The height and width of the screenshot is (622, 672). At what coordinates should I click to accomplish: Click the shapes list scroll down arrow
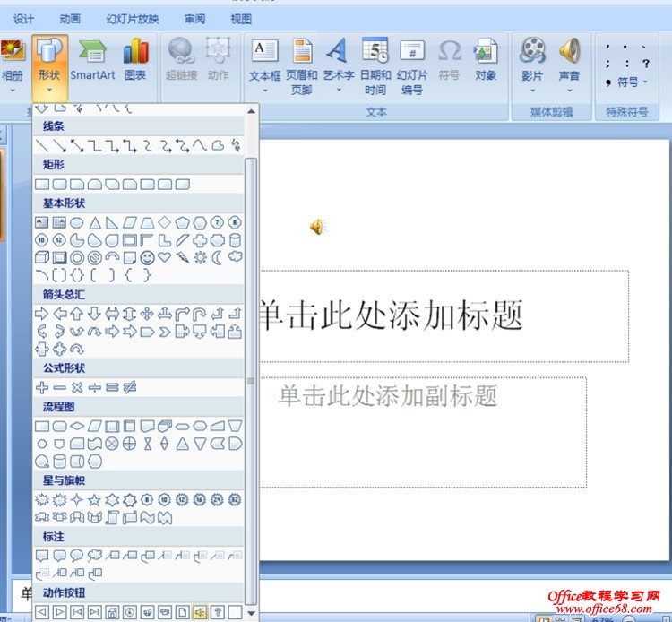tap(251, 613)
